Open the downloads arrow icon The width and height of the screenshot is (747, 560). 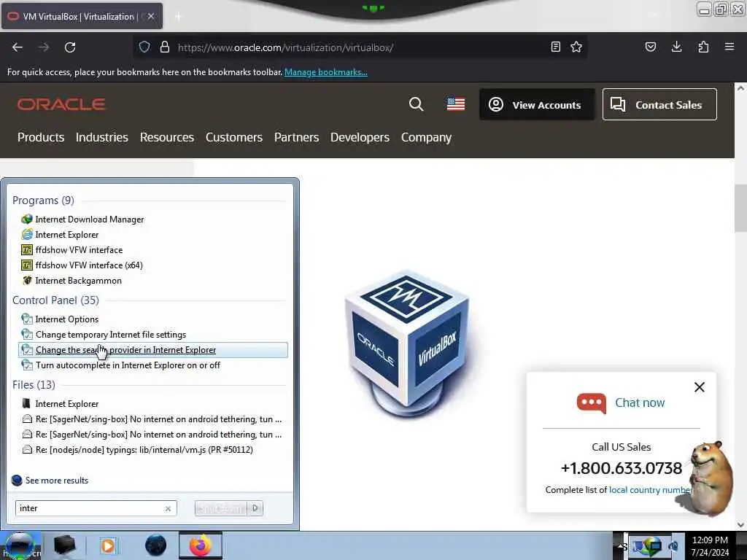point(676,47)
